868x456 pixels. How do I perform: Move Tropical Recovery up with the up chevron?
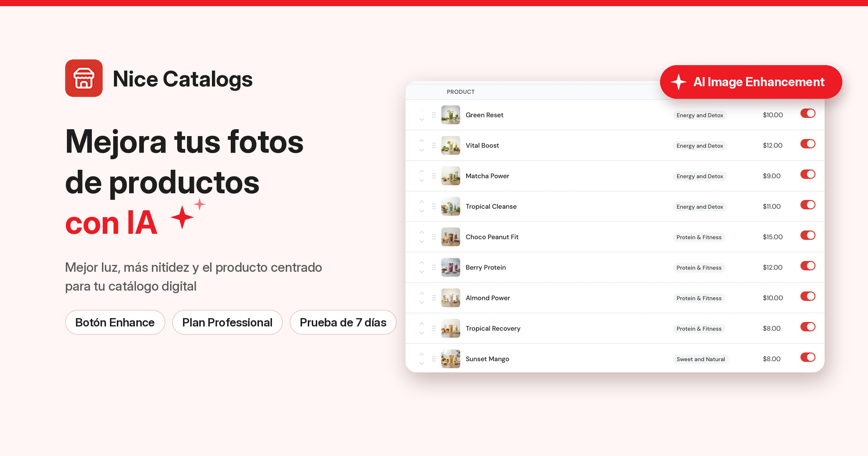coord(422,324)
